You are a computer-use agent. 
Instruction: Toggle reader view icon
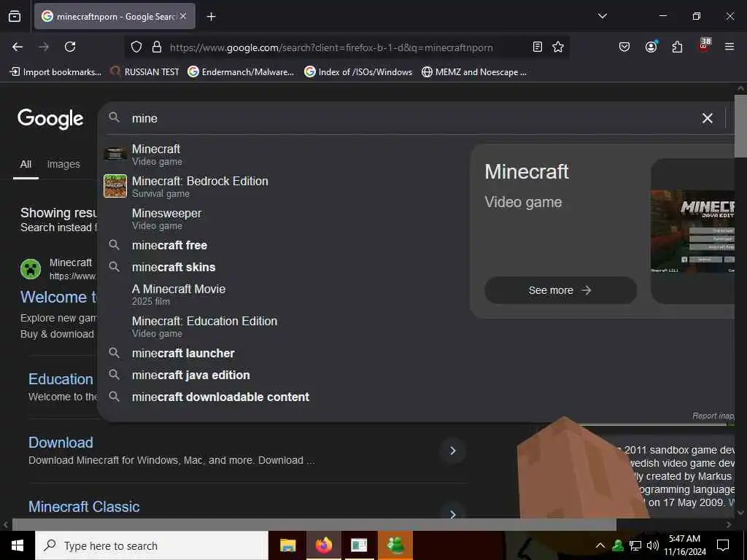(538, 47)
